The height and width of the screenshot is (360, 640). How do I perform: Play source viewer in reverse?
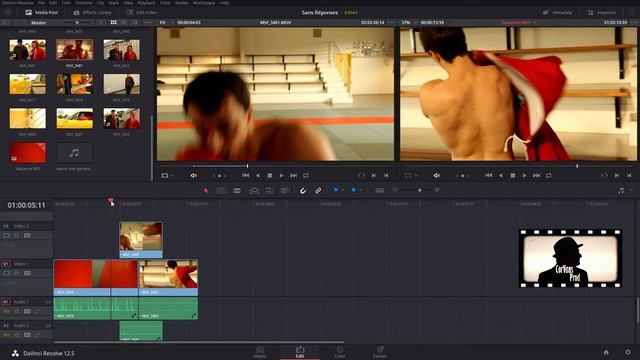[258, 176]
